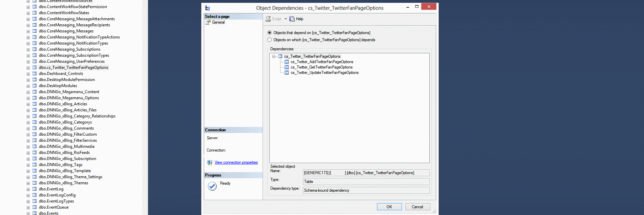
Task: Click the dbo.DNNGo_xBlog_Articles table icon
Action: click(x=34, y=104)
